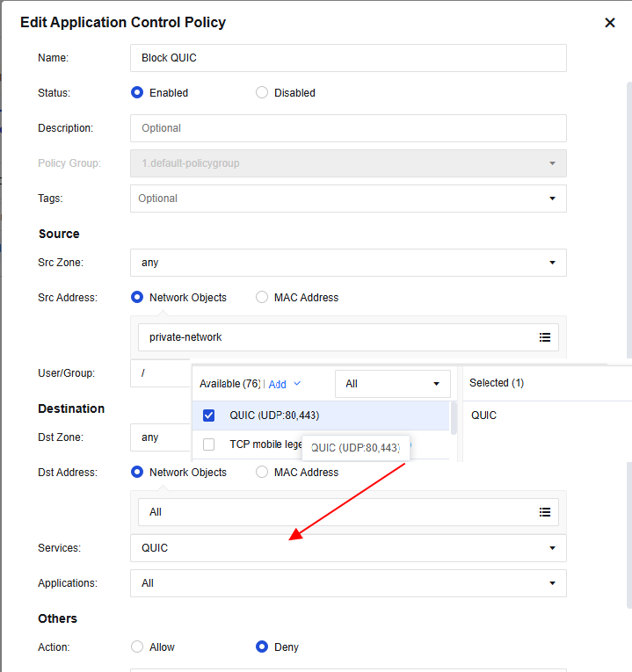
Task: Click the Description input field
Action: [348, 128]
